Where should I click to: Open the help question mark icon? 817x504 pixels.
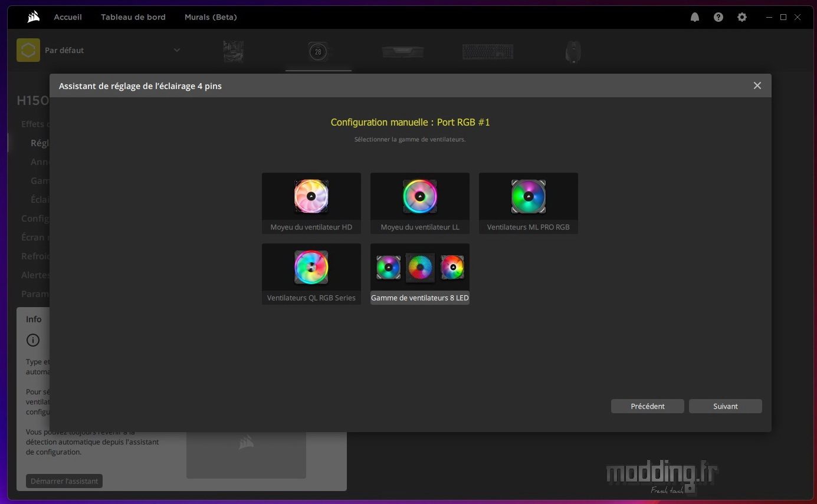(718, 17)
